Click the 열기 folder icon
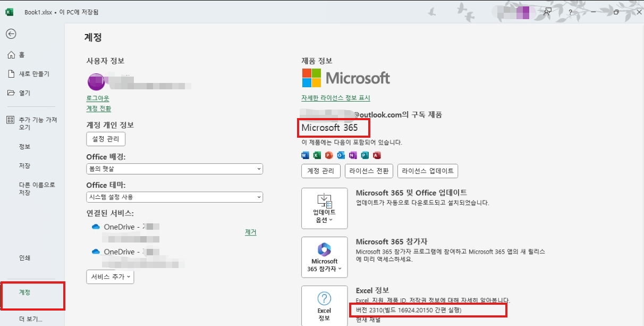644x326 pixels. (x=11, y=93)
